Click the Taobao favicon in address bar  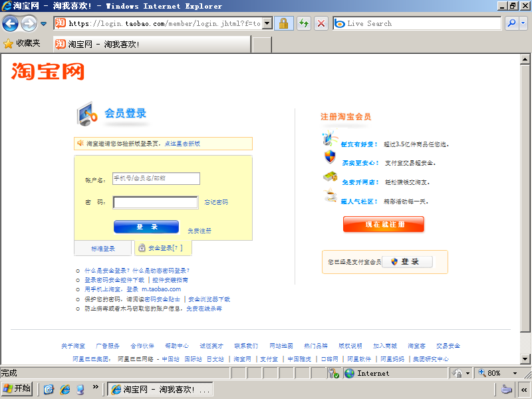click(x=61, y=23)
